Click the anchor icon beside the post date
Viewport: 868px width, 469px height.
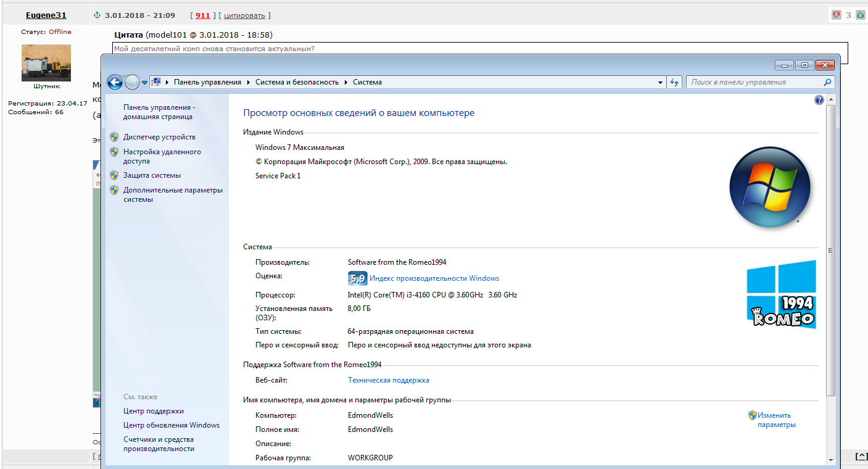tap(97, 15)
